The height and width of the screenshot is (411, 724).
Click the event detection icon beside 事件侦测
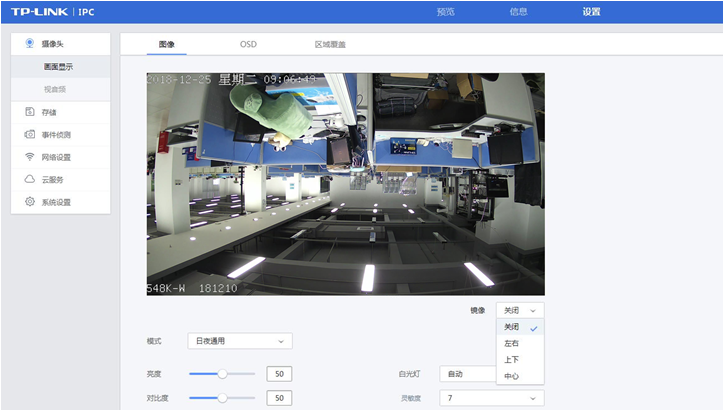click(x=30, y=134)
